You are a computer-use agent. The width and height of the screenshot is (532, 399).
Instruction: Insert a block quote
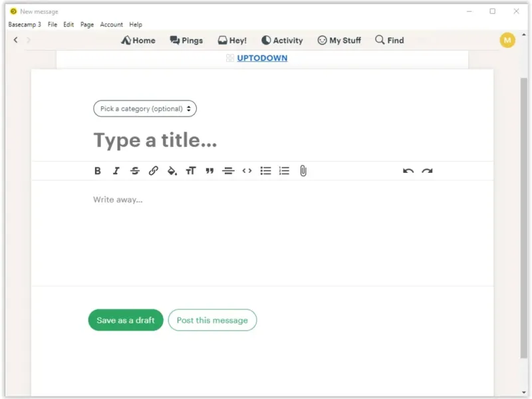coord(209,171)
